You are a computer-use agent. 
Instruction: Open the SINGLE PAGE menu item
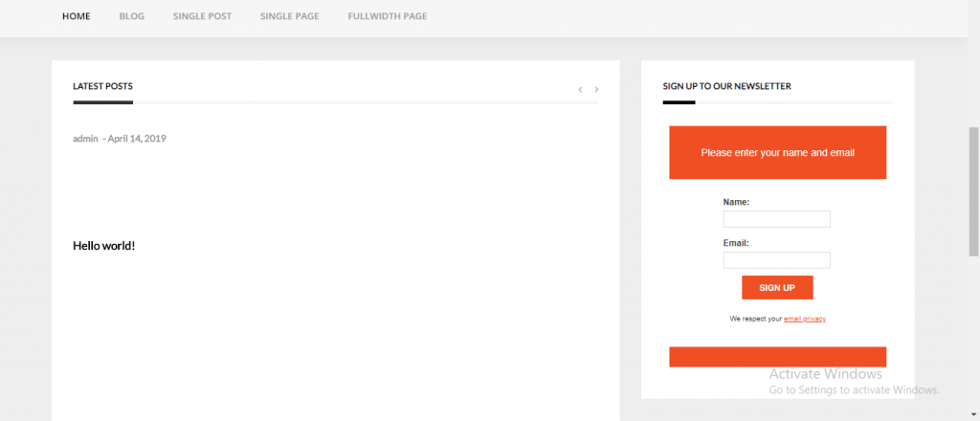click(290, 16)
